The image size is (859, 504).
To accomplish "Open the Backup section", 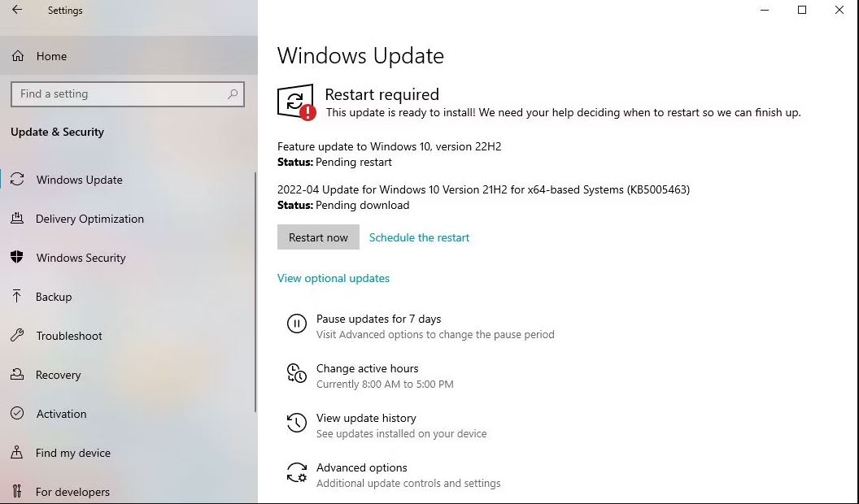I will coord(54,297).
